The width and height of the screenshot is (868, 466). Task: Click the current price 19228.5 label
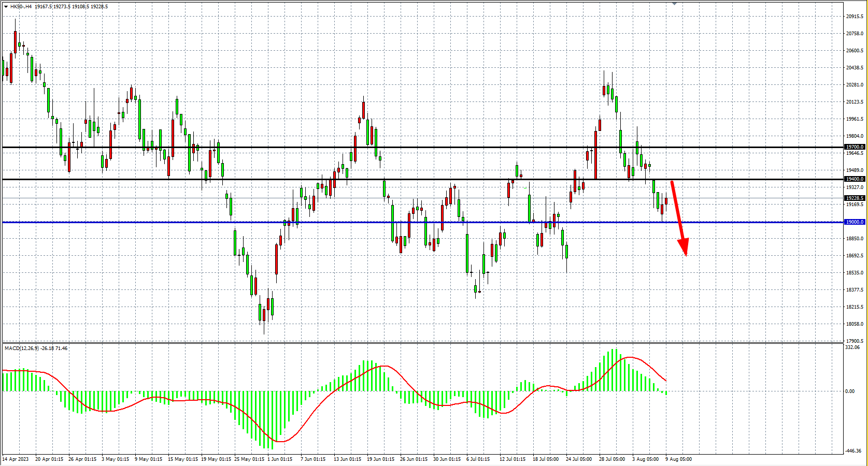click(x=855, y=198)
